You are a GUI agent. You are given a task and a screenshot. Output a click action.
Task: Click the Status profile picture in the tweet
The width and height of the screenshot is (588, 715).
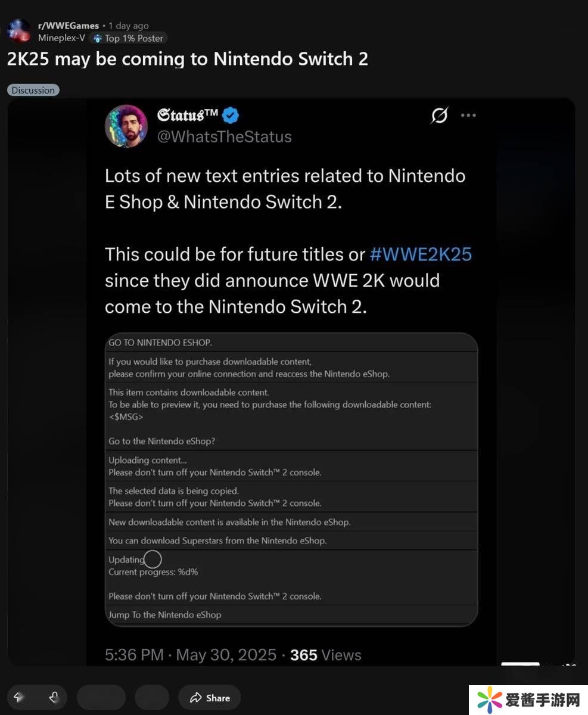[126, 126]
